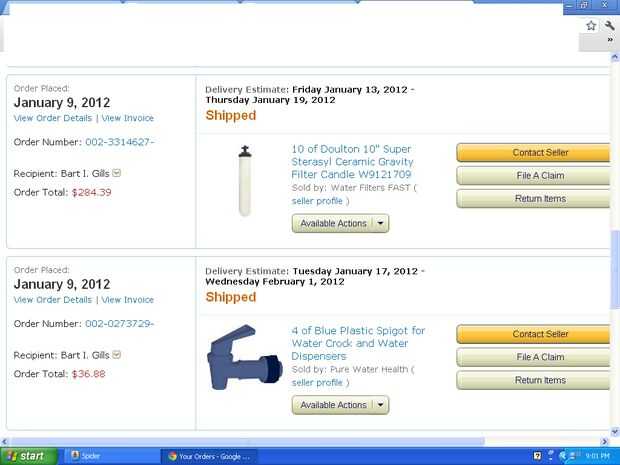Bookmark page with the star icon
Viewport: 620px width, 465px height.
[x=591, y=26]
